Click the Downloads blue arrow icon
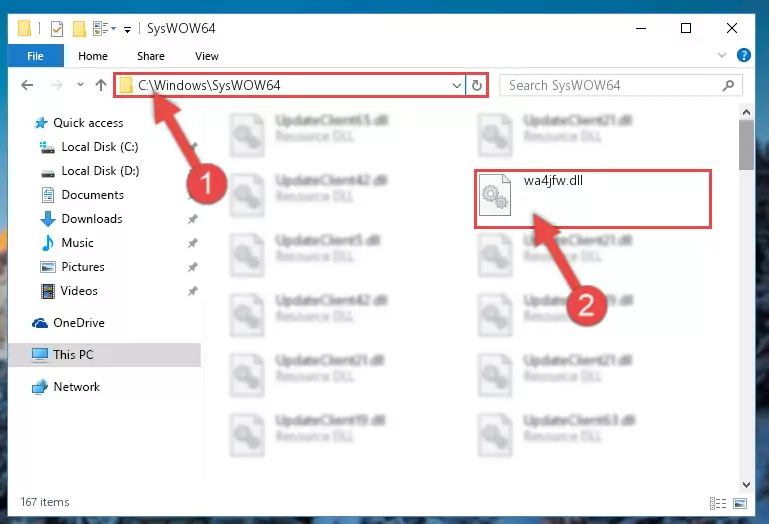Screen dimensions: 769x524 pos(48,219)
